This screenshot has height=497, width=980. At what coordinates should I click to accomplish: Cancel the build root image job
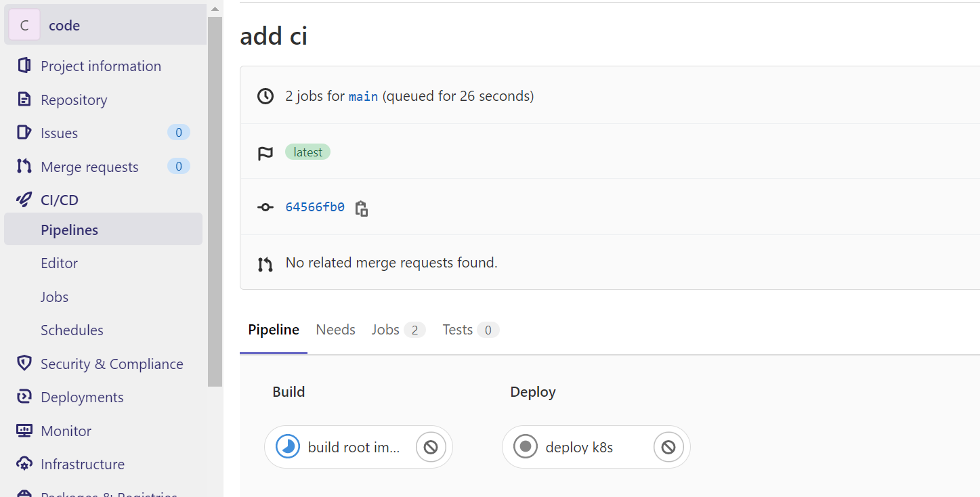click(x=431, y=447)
